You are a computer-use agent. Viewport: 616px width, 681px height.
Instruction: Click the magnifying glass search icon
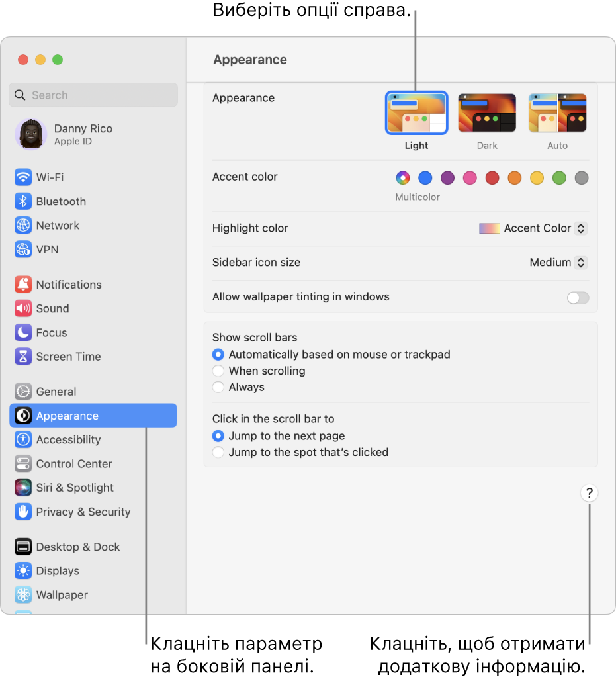20,95
